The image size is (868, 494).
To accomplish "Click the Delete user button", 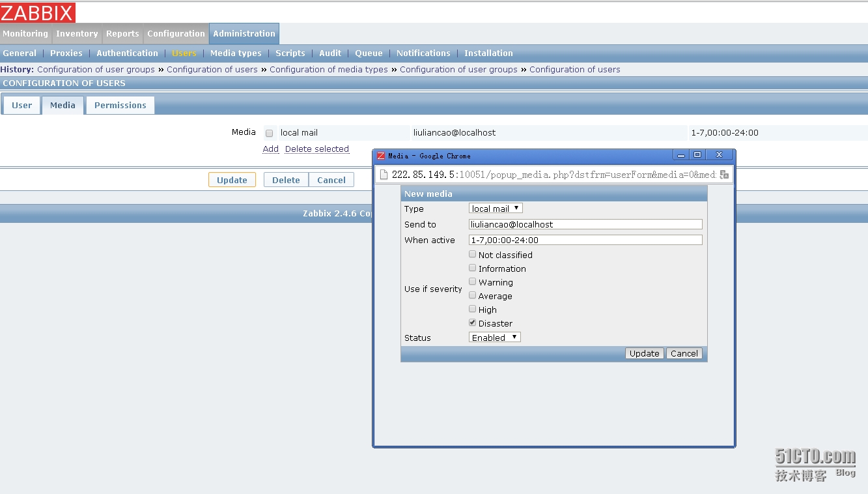I will pos(286,180).
